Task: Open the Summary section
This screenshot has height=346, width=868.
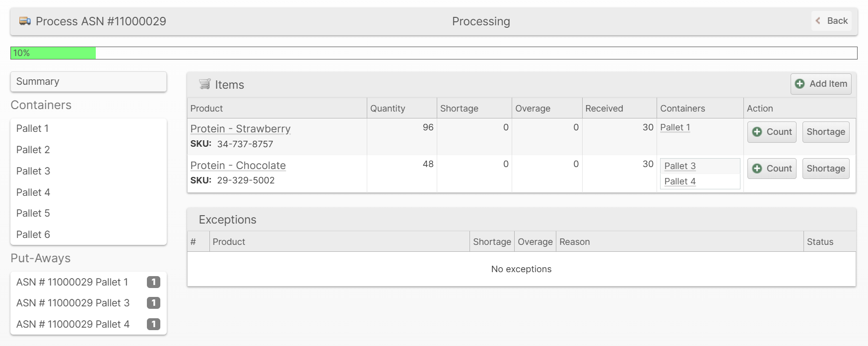Action: click(x=88, y=82)
